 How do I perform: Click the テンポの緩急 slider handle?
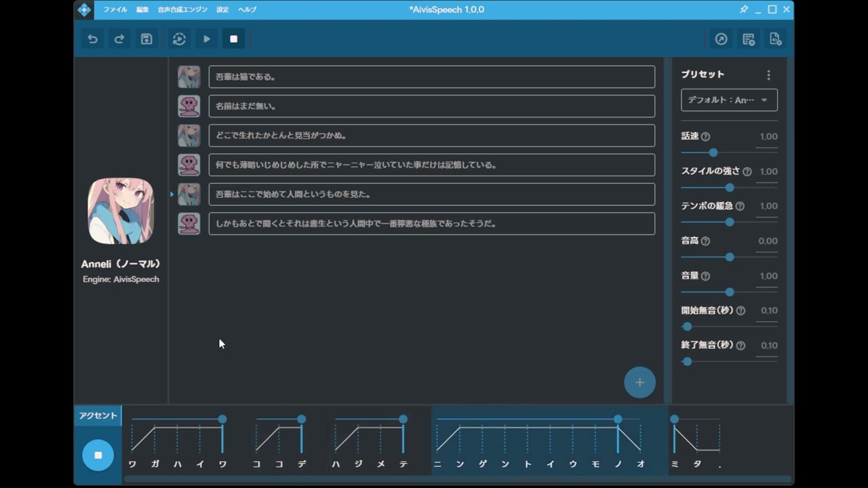730,222
